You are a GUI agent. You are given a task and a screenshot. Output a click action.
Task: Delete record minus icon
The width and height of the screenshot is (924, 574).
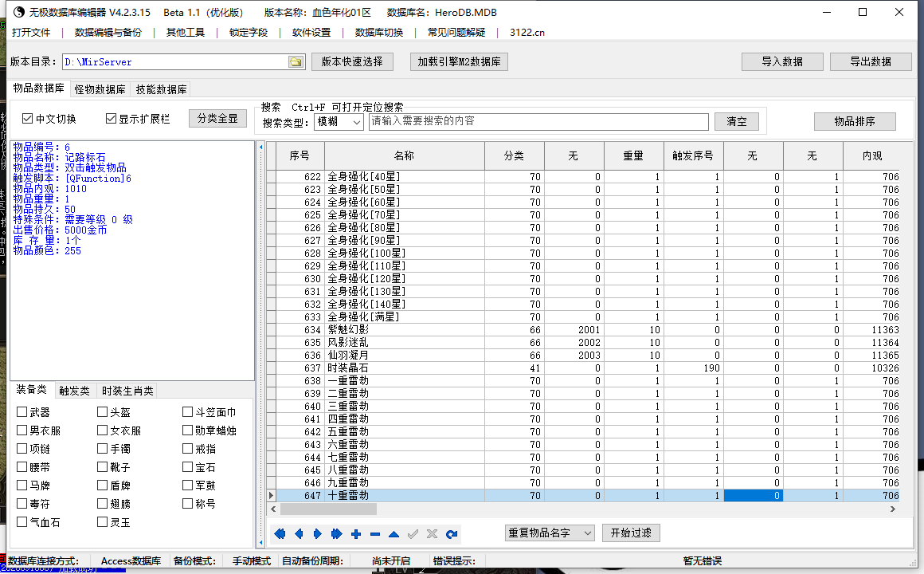click(x=375, y=534)
